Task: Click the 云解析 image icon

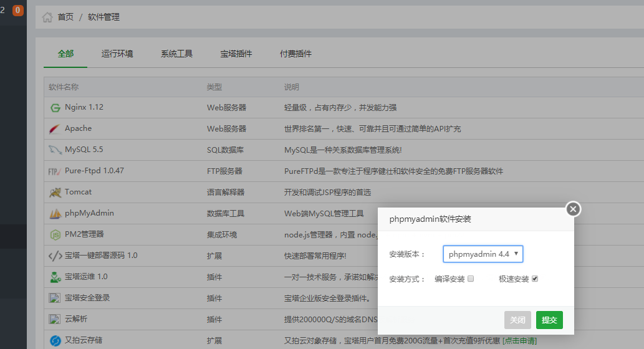Action: [x=55, y=319]
